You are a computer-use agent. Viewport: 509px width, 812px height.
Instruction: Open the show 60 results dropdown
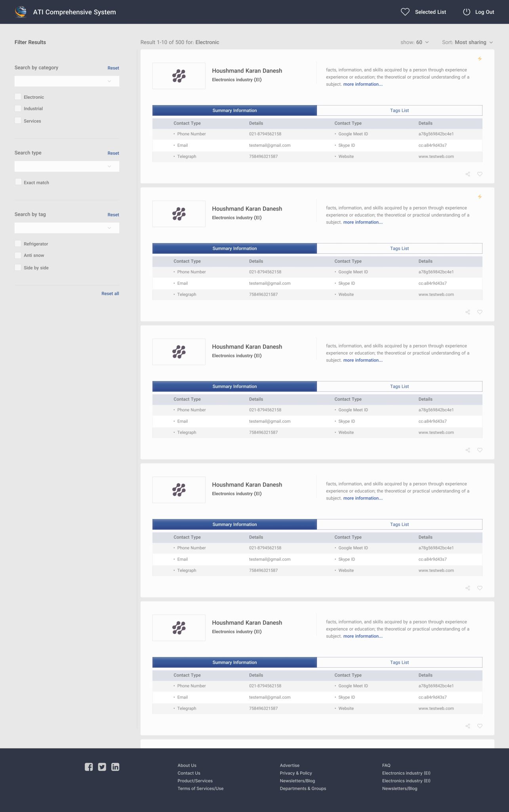[x=415, y=42]
